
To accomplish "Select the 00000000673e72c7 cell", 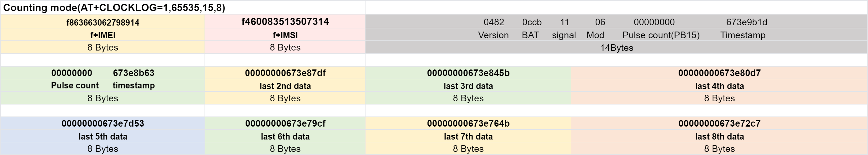I will [x=719, y=123].
